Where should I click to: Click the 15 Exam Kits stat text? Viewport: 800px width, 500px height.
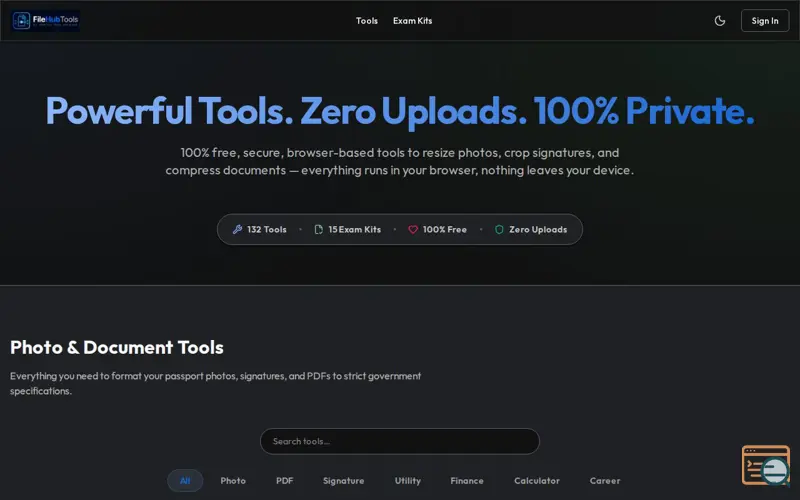coord(355,230)
